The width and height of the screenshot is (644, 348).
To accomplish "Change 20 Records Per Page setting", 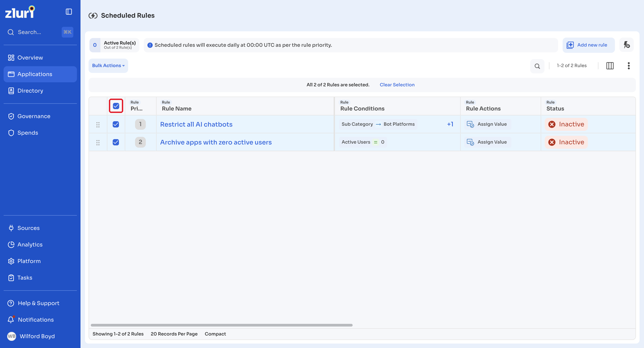I will [x=174, y=334].
